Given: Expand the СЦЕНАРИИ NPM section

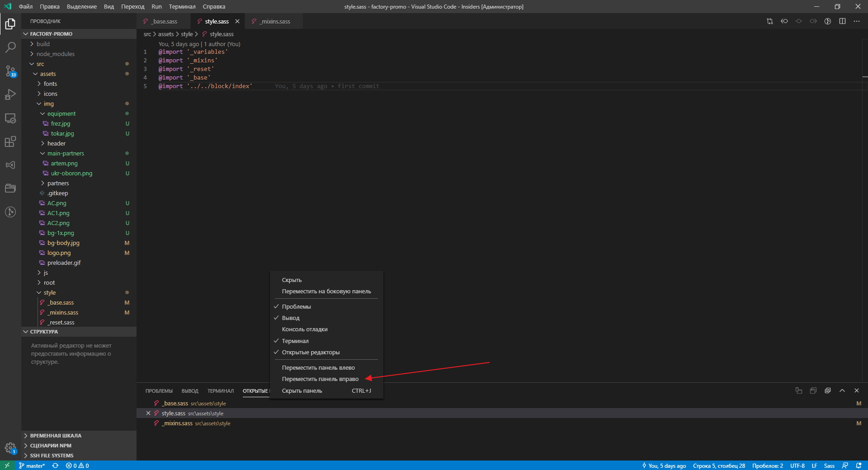Looking at the screenshot, I should click(79, 446).
